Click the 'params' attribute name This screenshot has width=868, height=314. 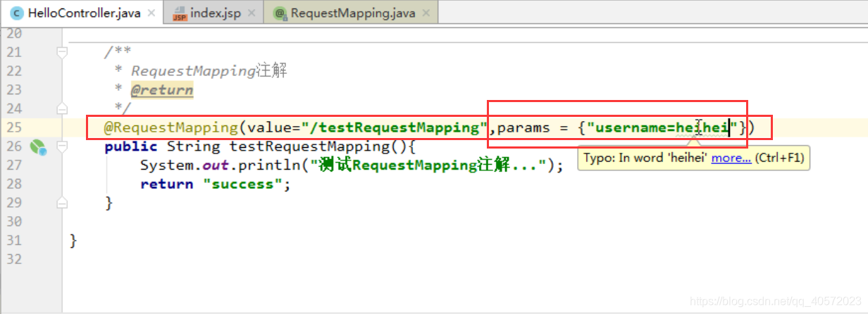523,127
